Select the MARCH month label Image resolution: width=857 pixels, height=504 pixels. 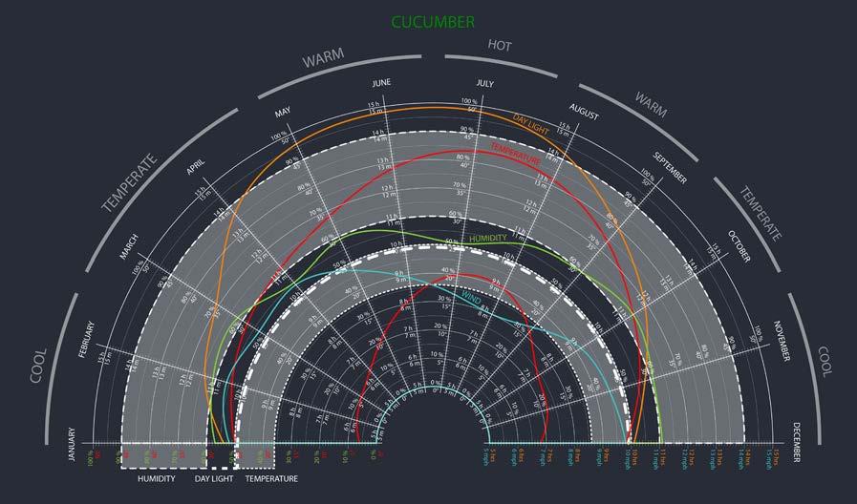[x=129, y=247]
